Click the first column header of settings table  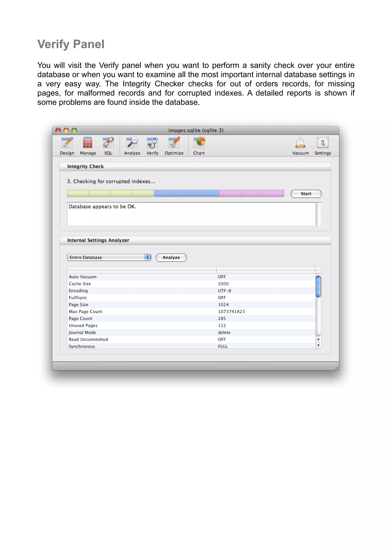click(142, 270)
